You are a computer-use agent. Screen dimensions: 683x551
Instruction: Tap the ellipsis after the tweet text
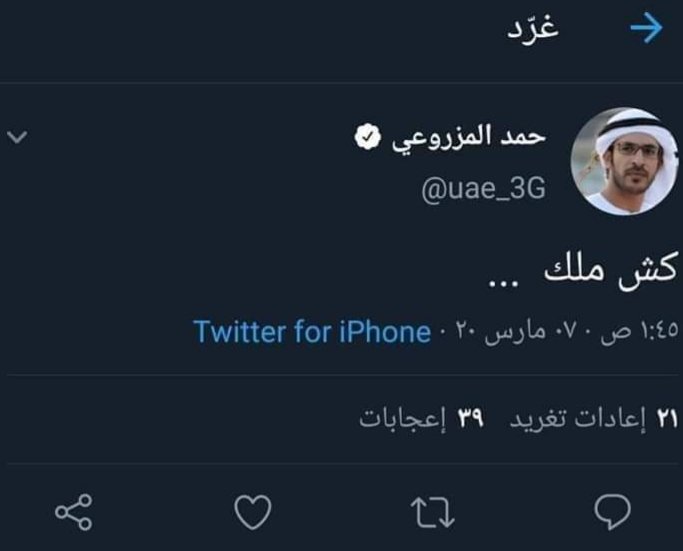click(x=504, y=284)
